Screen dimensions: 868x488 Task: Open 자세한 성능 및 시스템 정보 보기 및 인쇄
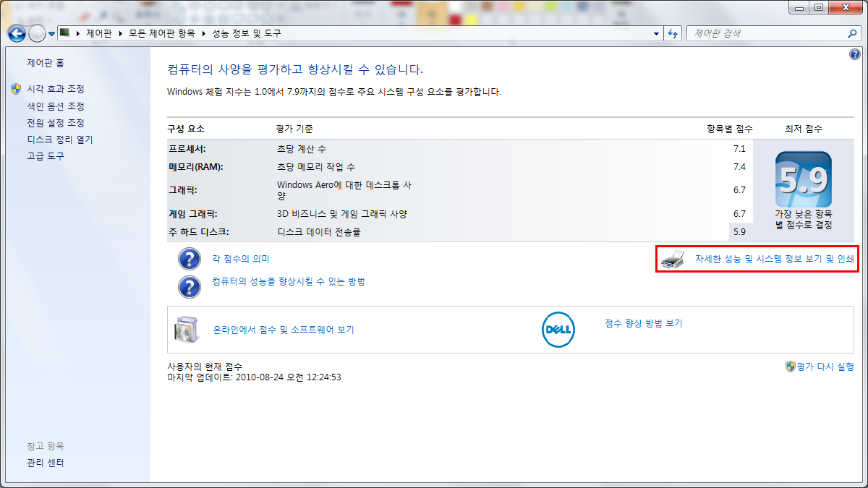coord(775,259)
